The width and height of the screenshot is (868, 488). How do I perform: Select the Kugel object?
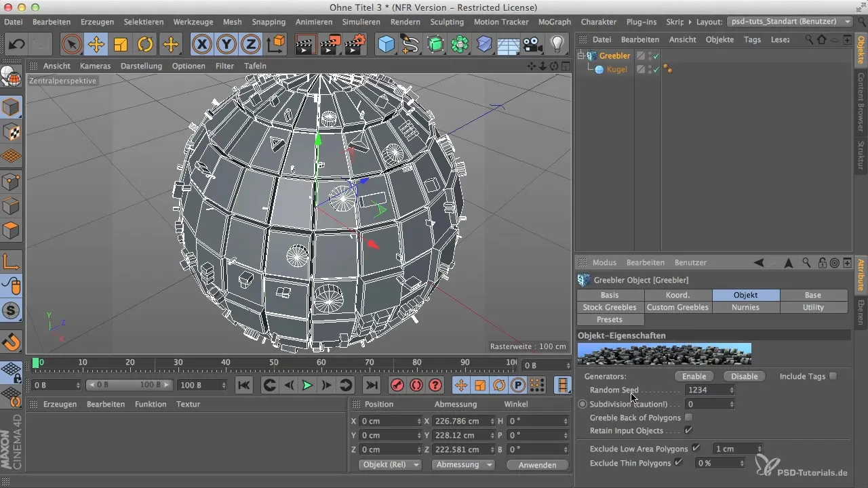click(616, 69)
